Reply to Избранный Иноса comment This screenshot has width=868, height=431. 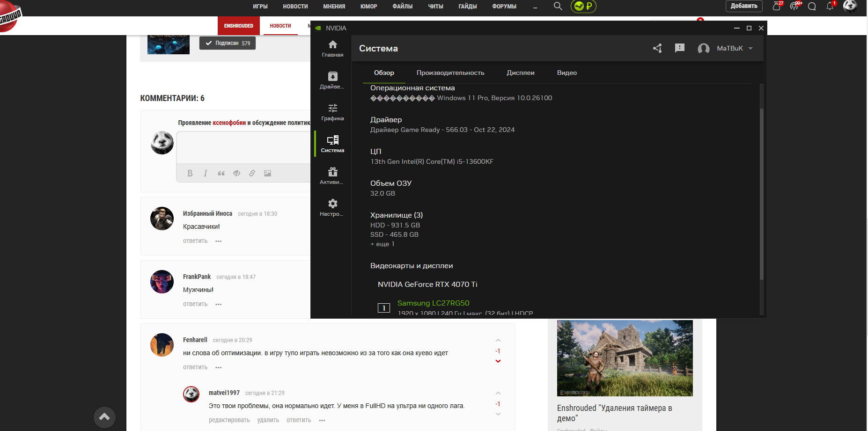click(195, 241)
